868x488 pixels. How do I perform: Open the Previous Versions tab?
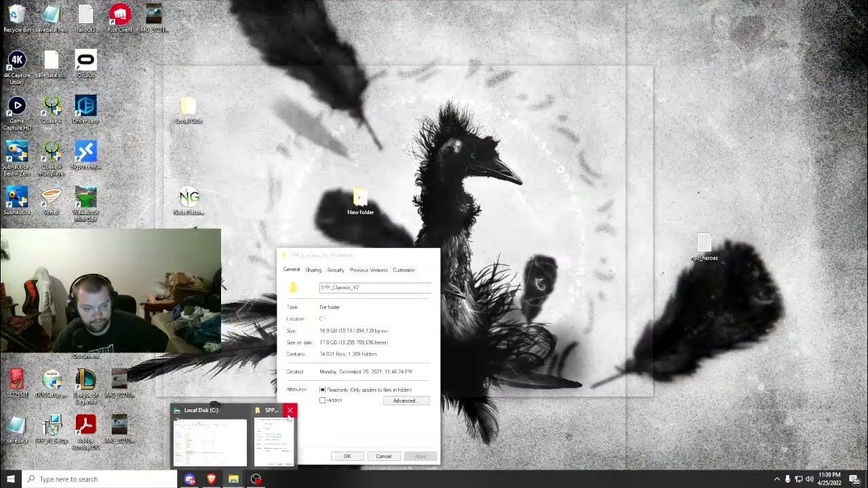[x=369, y=270]
